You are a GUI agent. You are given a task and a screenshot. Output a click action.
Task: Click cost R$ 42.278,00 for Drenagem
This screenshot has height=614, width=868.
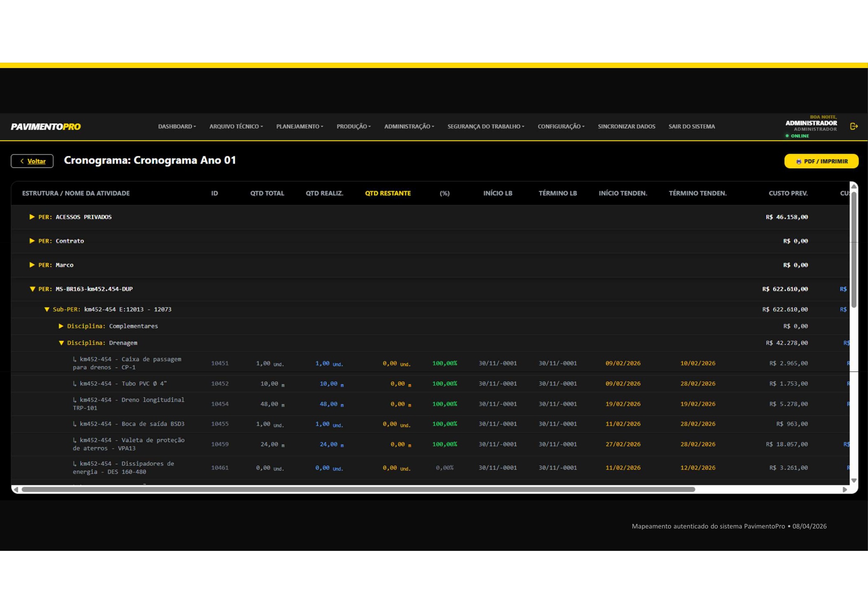(787, 343)
